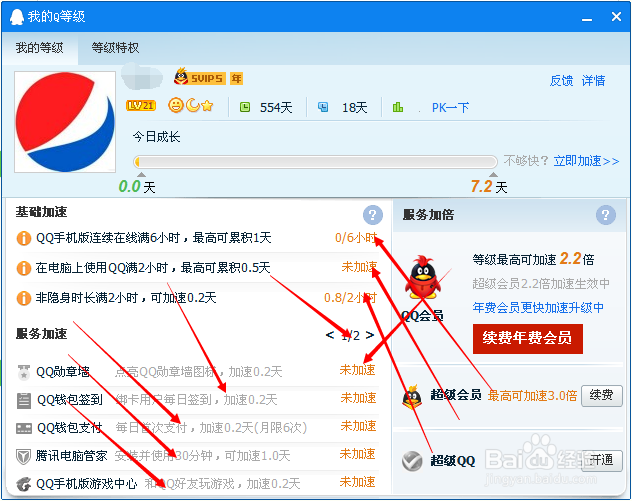The image size is (632, 501).
Task: Click the 今日成长 progress bar
Action: 315,162
